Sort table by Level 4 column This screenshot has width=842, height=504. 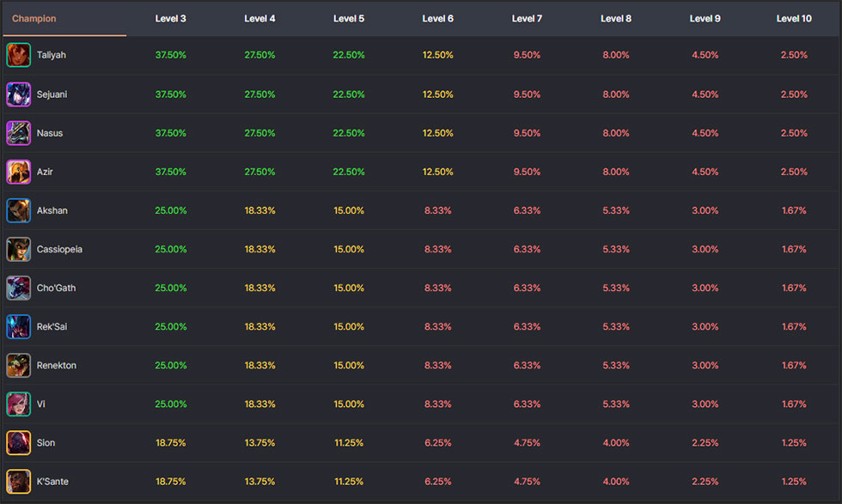point(259,18)
